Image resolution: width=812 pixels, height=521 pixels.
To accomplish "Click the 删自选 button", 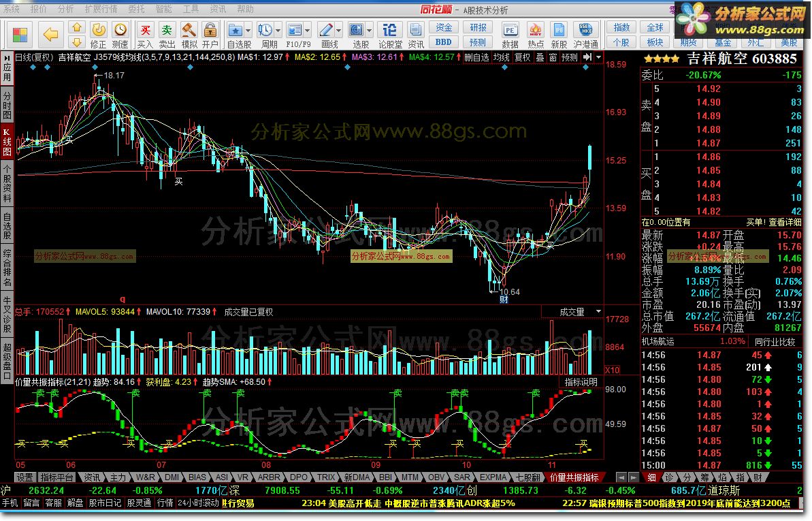I will 476,57.
